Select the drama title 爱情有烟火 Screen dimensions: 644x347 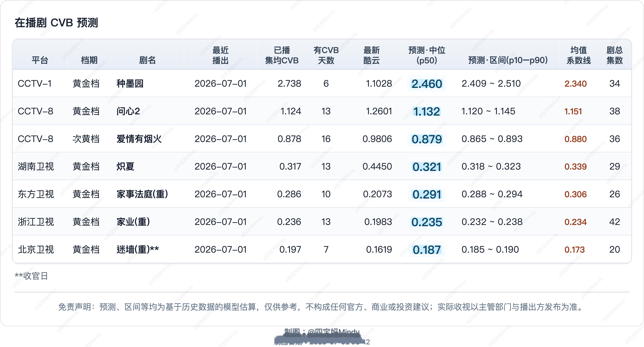pyautogui.click(x=139, y=139)
